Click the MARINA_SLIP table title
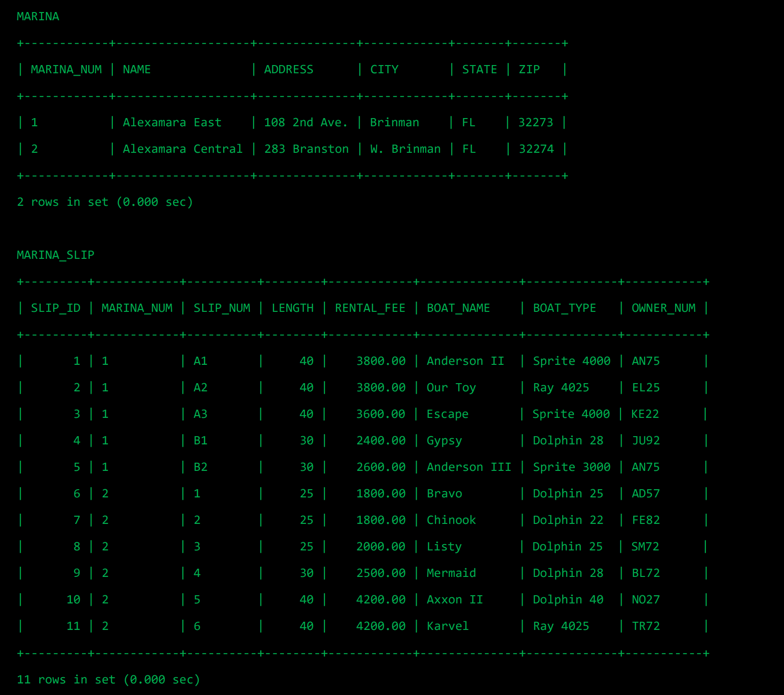Image resolution: width=784 pixels, height=695 pixels. pyautogui.click(x=55, y=254)
